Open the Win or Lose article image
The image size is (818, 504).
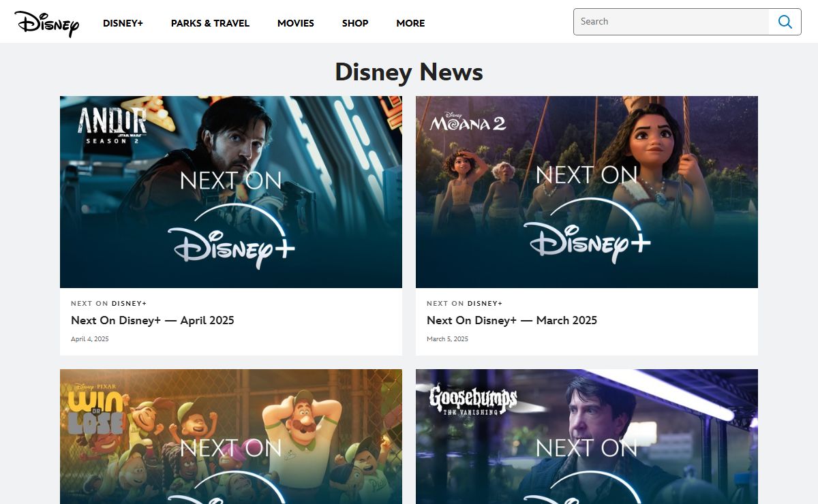[231, 437]
